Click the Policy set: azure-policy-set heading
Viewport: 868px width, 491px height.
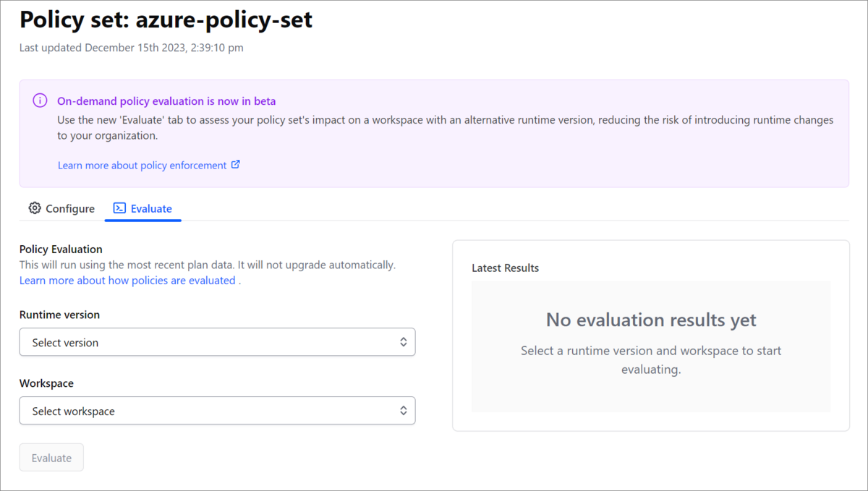[166, 20]
